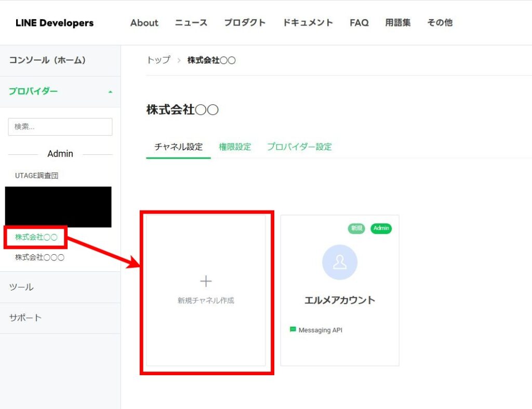Click the LINE Developers logo

click(x=55, y=23)
